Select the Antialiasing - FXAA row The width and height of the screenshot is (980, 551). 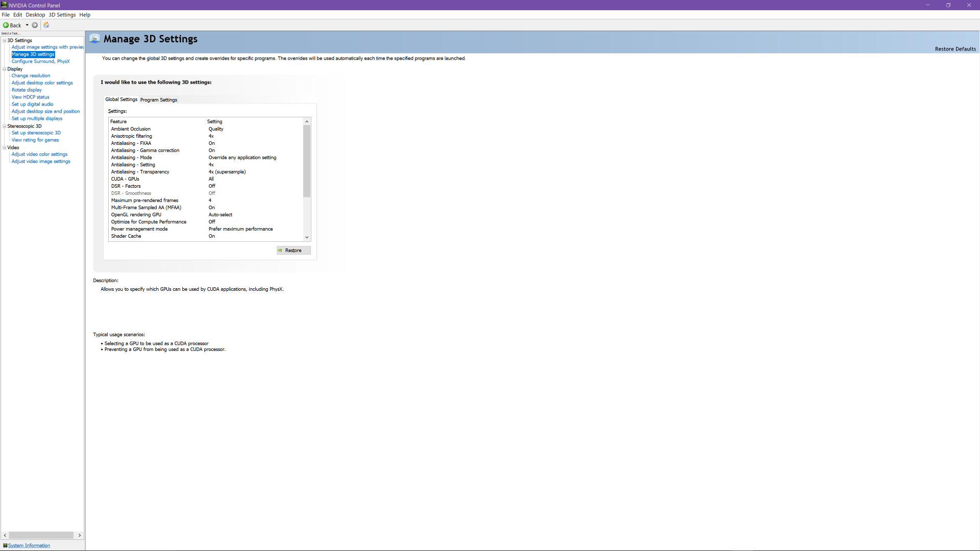pos(206,143)
